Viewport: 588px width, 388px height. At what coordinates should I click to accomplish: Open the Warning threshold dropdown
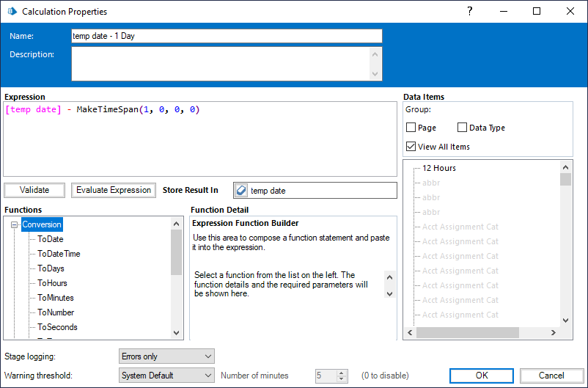(166, 376)
